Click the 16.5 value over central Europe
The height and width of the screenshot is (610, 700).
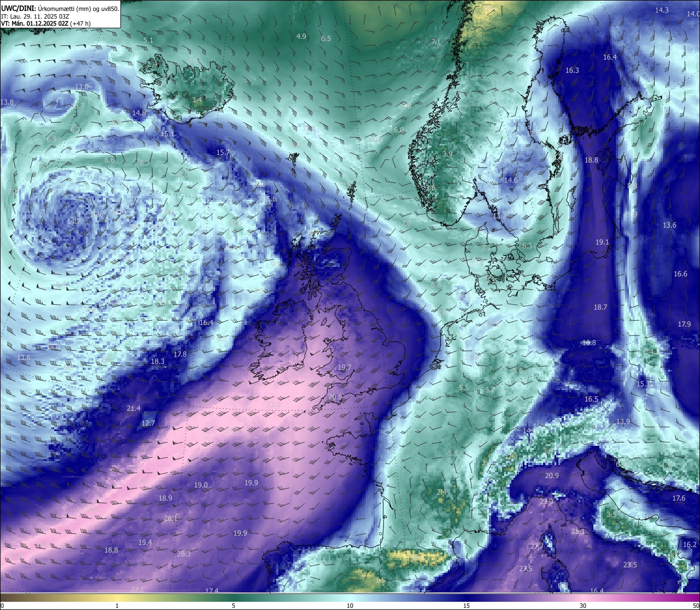[592, 399]
